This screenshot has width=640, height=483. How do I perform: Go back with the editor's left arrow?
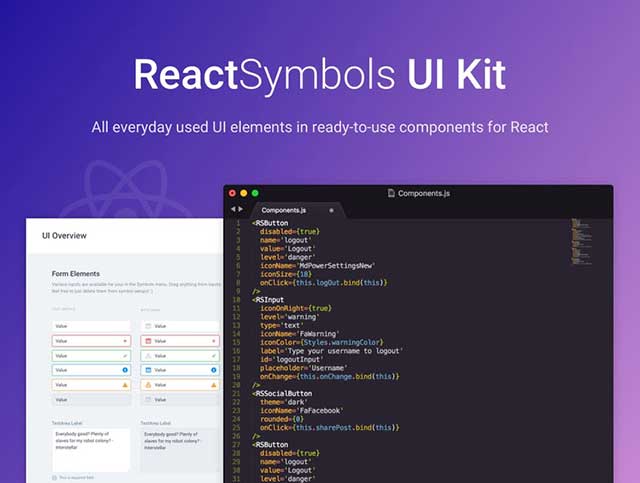[233, 209]
